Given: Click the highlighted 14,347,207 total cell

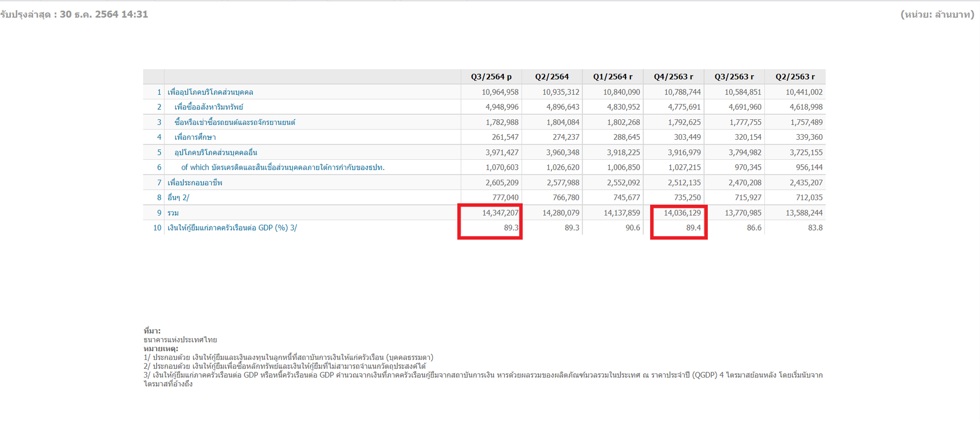Looking at the screenshot, I should (500, 213).
